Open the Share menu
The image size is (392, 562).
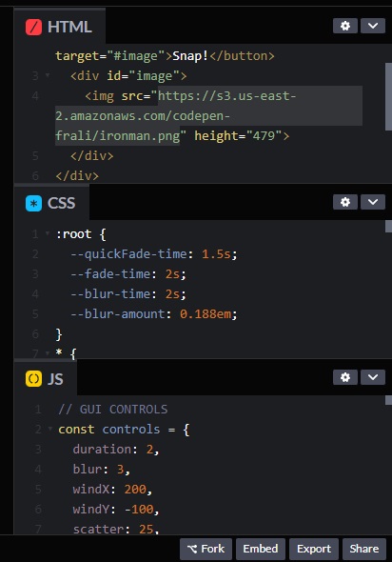(364, 549)
